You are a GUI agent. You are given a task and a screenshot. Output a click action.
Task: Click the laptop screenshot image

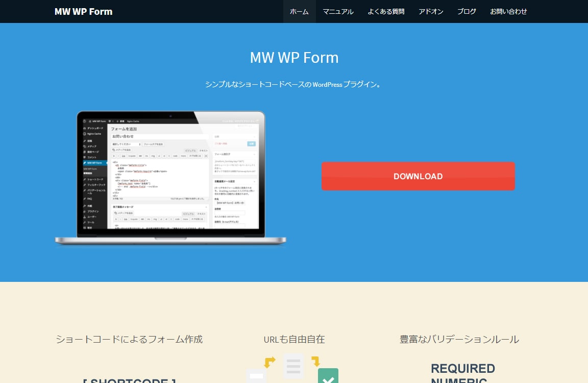coord(170,176)
